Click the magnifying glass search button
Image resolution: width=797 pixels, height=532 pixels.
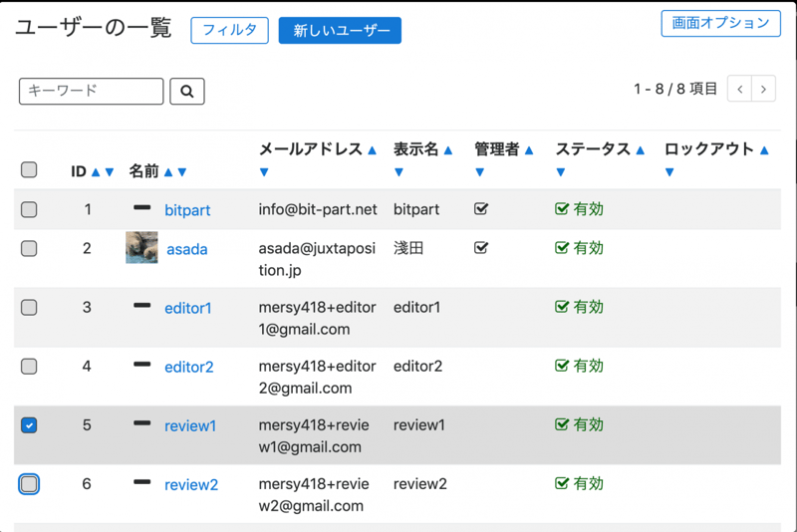[187, 92]
